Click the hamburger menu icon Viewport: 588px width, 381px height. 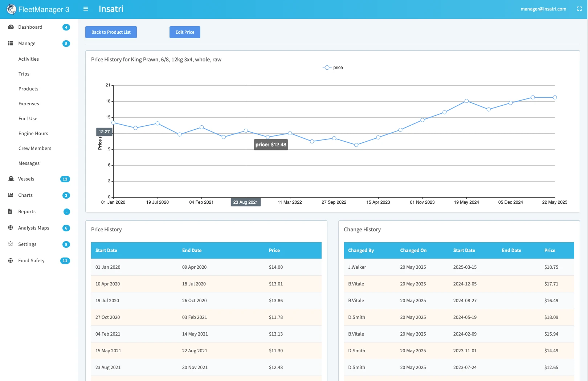(86, 9)
